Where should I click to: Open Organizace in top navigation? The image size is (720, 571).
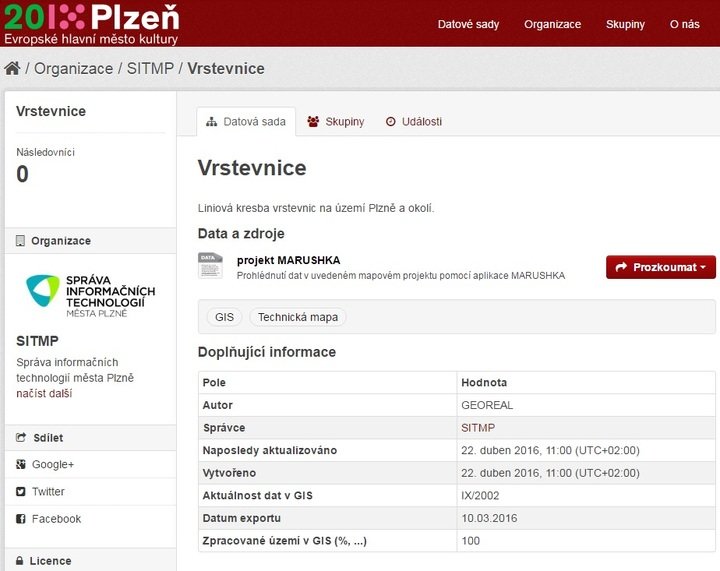coord(552,24)
